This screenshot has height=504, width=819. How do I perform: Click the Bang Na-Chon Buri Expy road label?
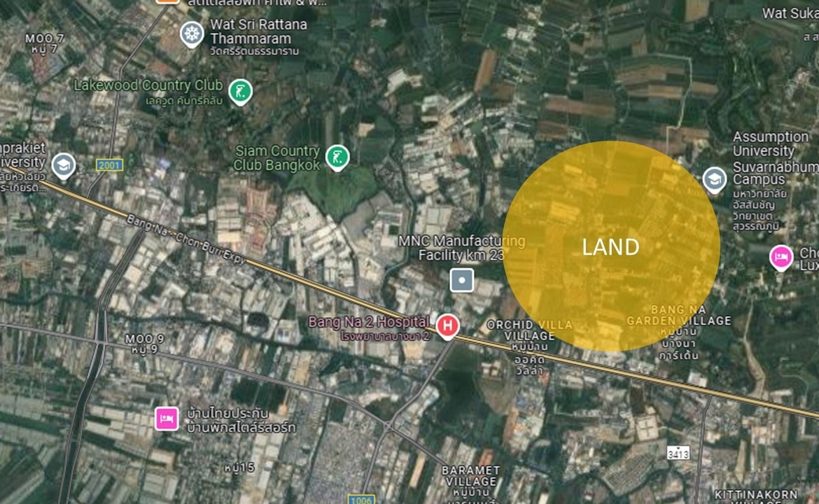(186, 239)
